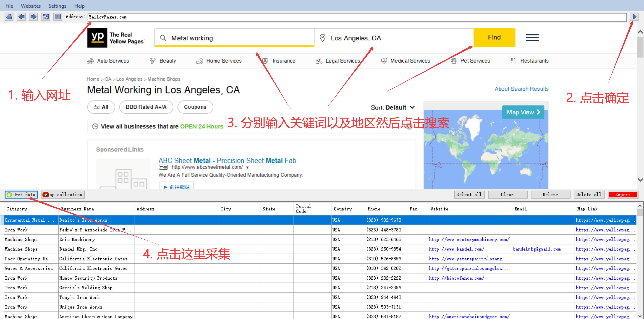Image resolution: width=644 pixels, height=319 pixels.
Task: Toggle the Coupons filter
Action: [x=195, y=107]
